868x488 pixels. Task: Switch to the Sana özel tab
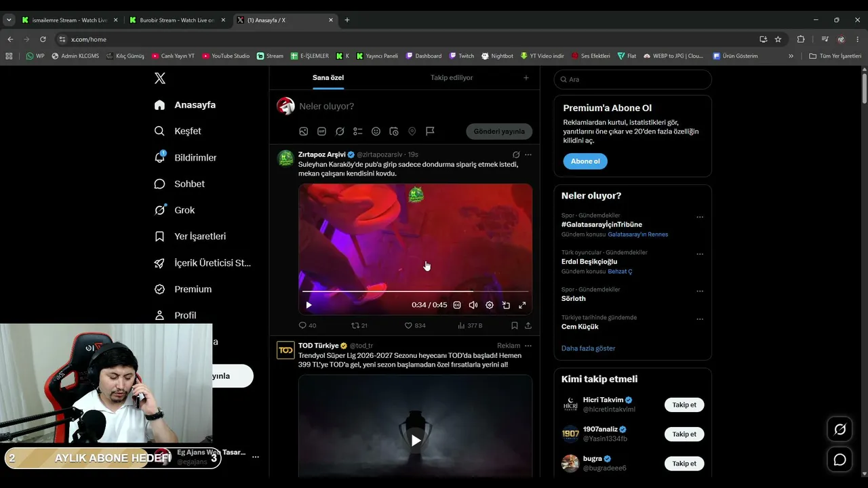(x=328, y=78)
